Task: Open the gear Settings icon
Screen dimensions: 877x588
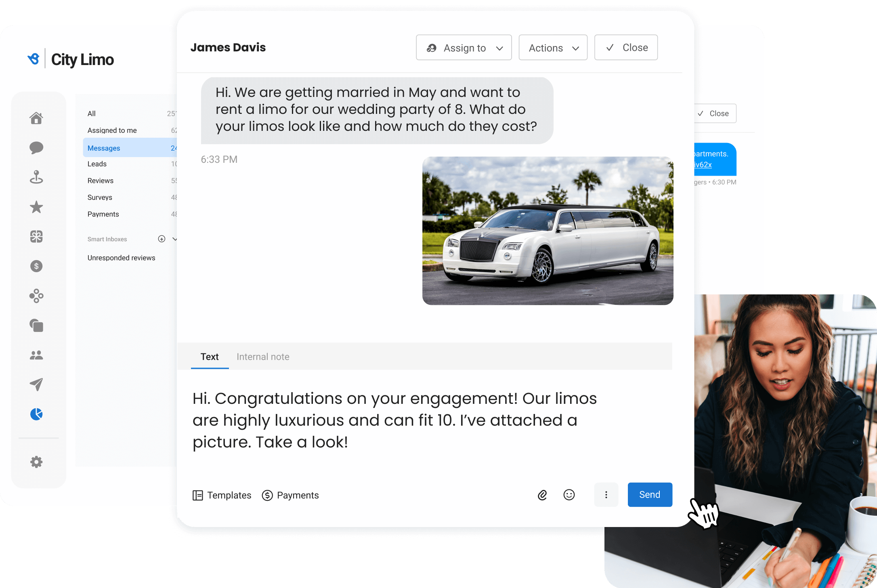Action: pos(36,462)
